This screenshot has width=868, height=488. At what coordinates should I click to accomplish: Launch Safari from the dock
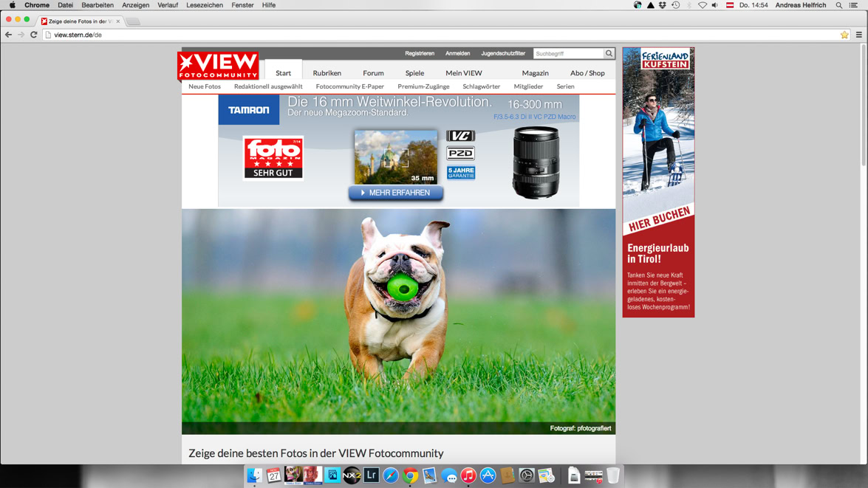click(391, 475)
